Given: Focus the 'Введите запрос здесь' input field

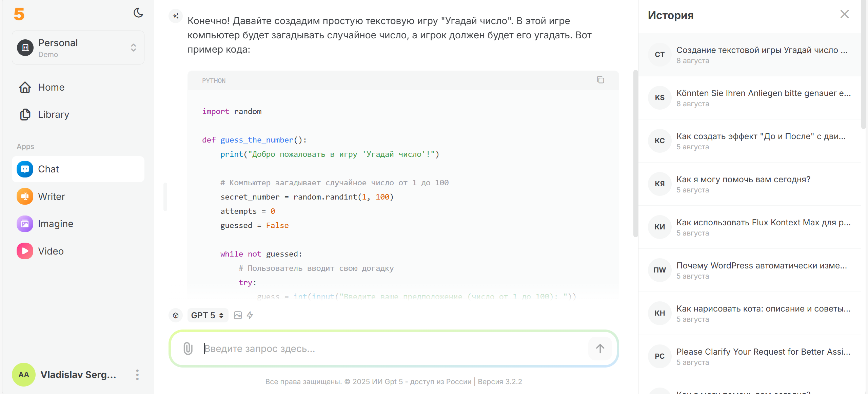Looking at the screenshot, I should (x=393, y=349).
